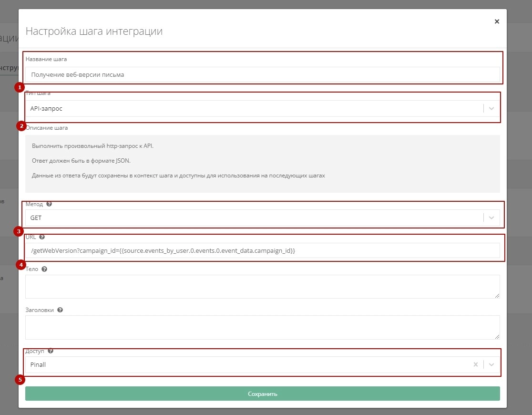Expand the chevron arrow in the GET field

click(x=491, y=218)
